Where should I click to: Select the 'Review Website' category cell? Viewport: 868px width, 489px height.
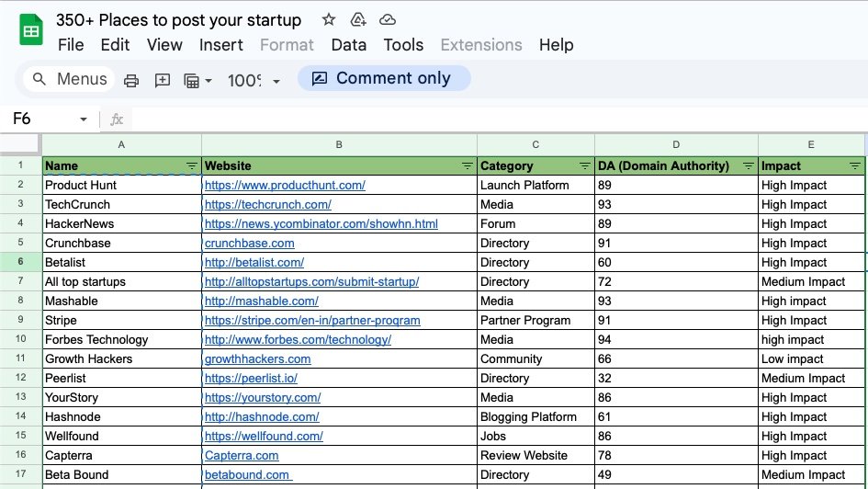(535, 456)
